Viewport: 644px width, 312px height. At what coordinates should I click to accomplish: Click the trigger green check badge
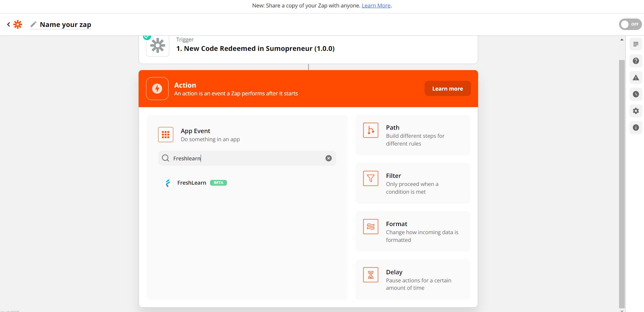[x=147, y=37]
